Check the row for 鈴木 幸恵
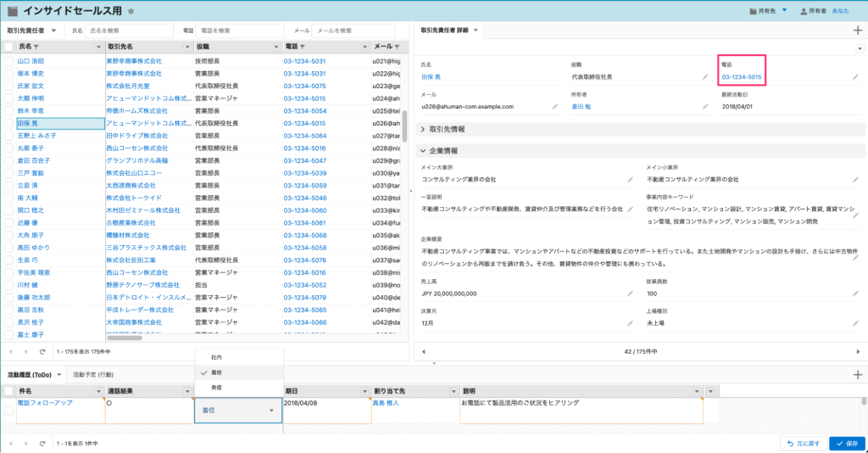This screenshot has width=868, height=453. click(x=8, y=111)
